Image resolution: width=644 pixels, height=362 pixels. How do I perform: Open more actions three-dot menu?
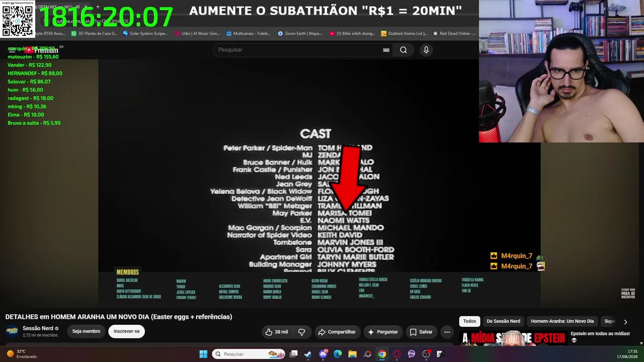pyautogui.click(x=447, y=332)
